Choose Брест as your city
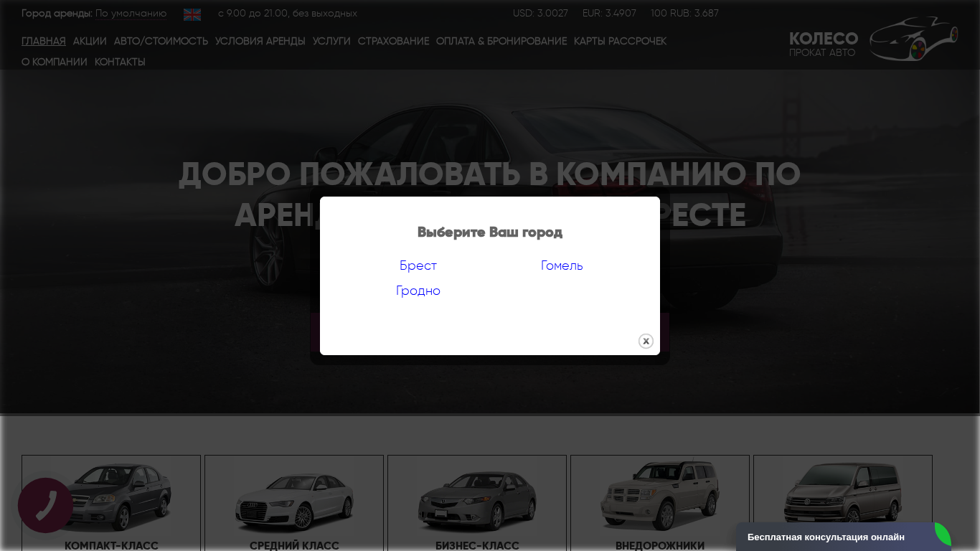980x551 pixels. point(418,265)
